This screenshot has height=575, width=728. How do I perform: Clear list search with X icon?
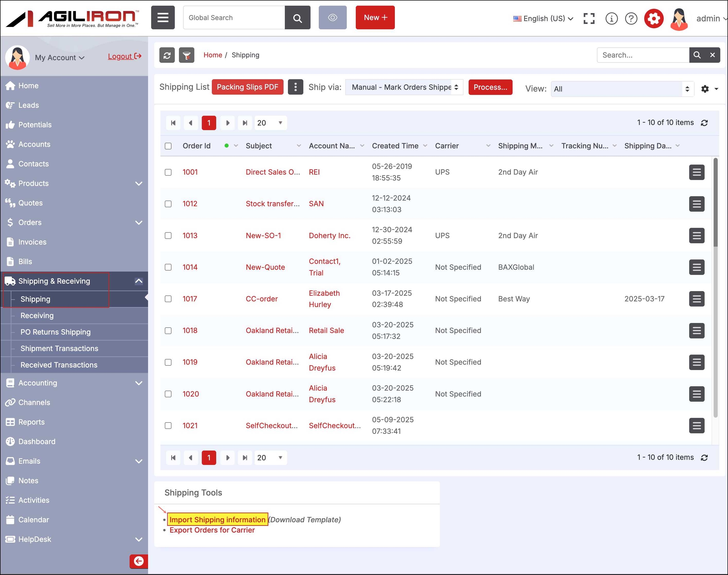[713, 55]
